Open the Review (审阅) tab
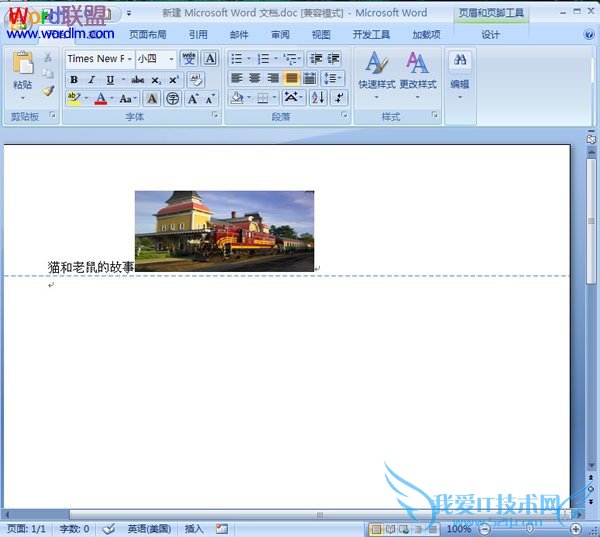Viewport: 600px width, 537px height. 280,35
